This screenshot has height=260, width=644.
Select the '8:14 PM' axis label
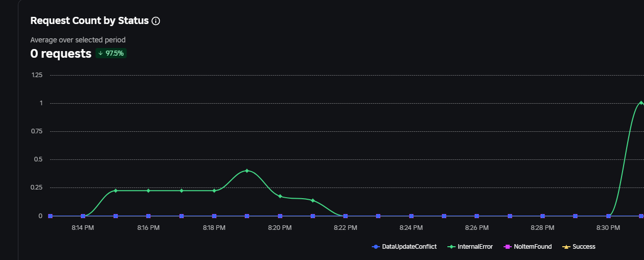click(x=83, y=227)
